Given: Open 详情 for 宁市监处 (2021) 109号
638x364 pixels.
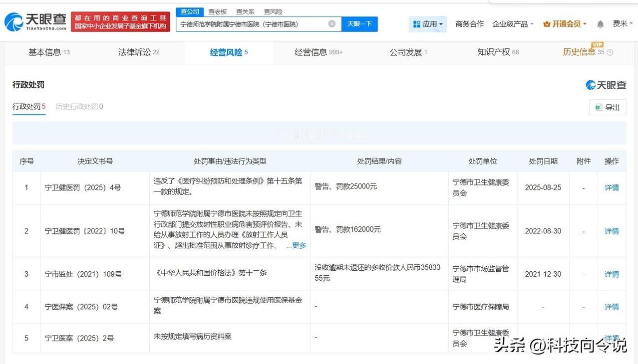Looking at the screenshot, I should point(612,274).
